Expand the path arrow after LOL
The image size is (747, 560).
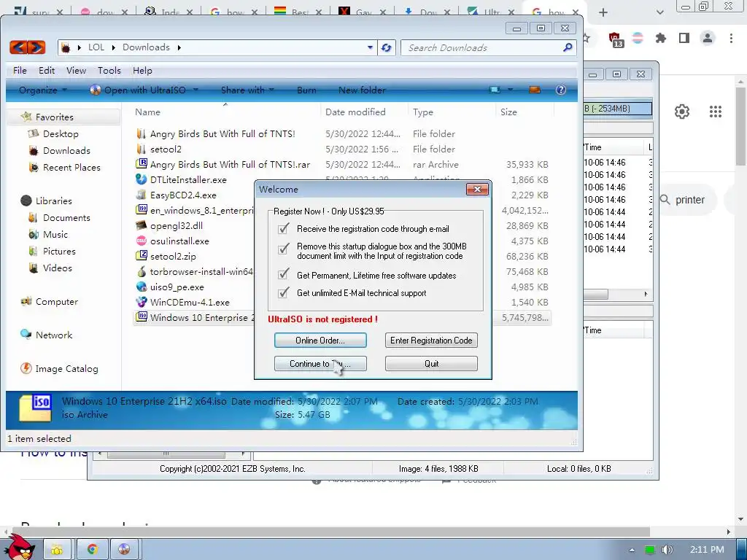[113, 47]
